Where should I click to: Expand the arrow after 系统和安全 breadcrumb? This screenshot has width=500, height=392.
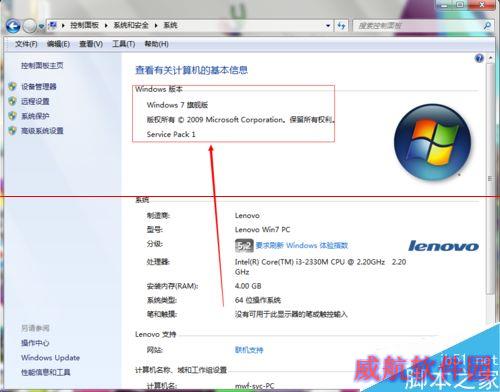[156, 25]
